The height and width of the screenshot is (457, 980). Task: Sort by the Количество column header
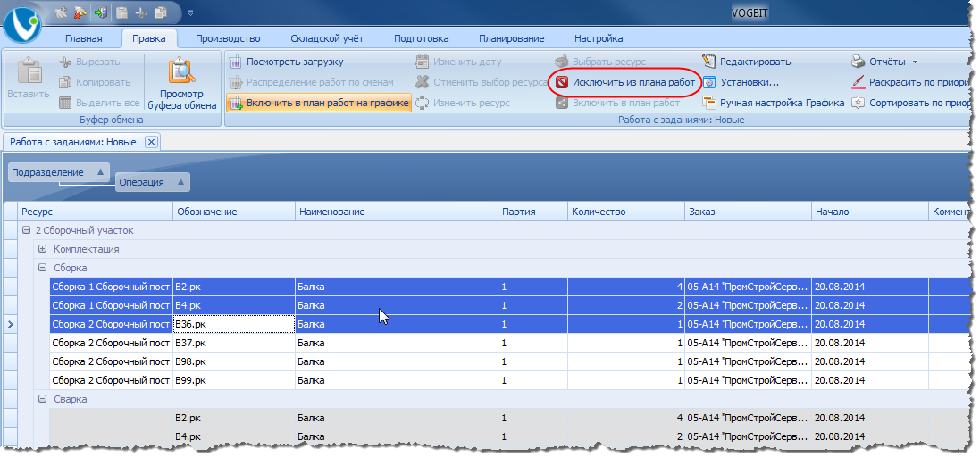coord(626,212)
